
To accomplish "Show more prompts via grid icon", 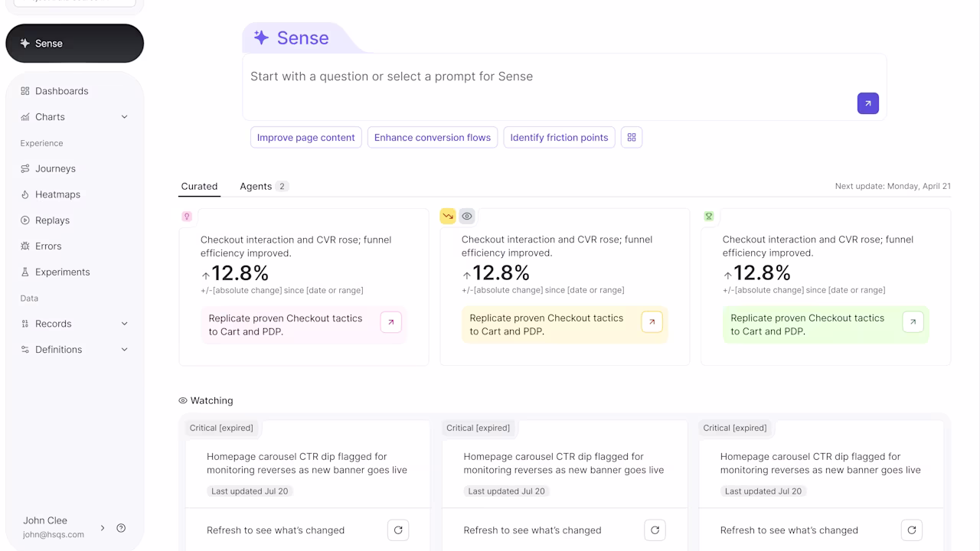I will [632, 138].
